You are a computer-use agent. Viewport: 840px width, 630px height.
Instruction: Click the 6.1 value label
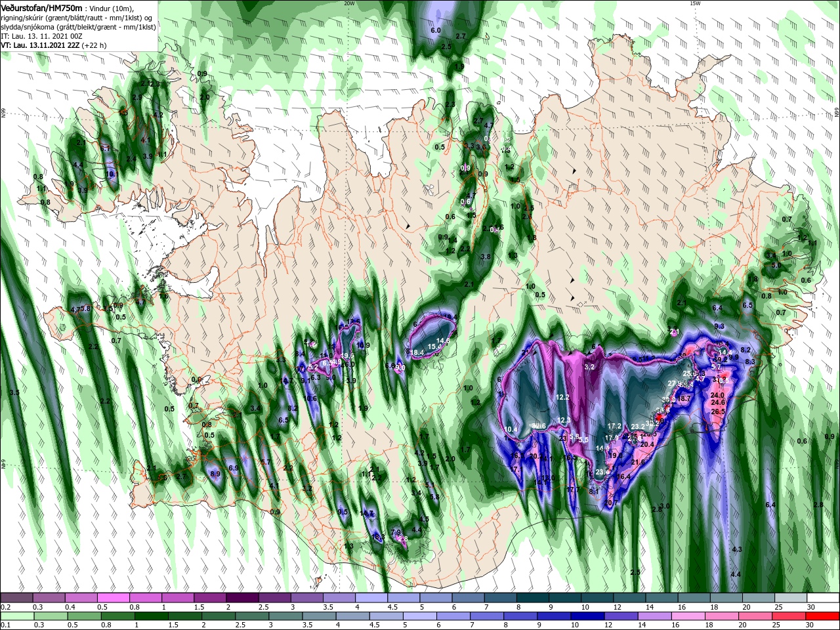[105, 148]
